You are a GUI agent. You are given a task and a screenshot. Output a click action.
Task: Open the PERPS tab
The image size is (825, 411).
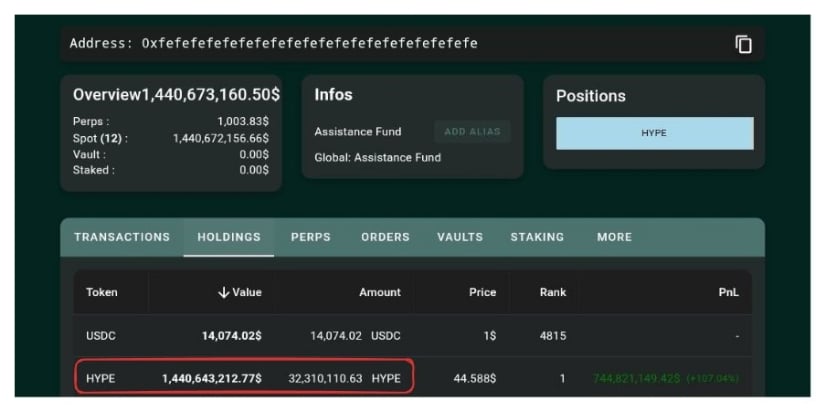click(x=311, y=237)
